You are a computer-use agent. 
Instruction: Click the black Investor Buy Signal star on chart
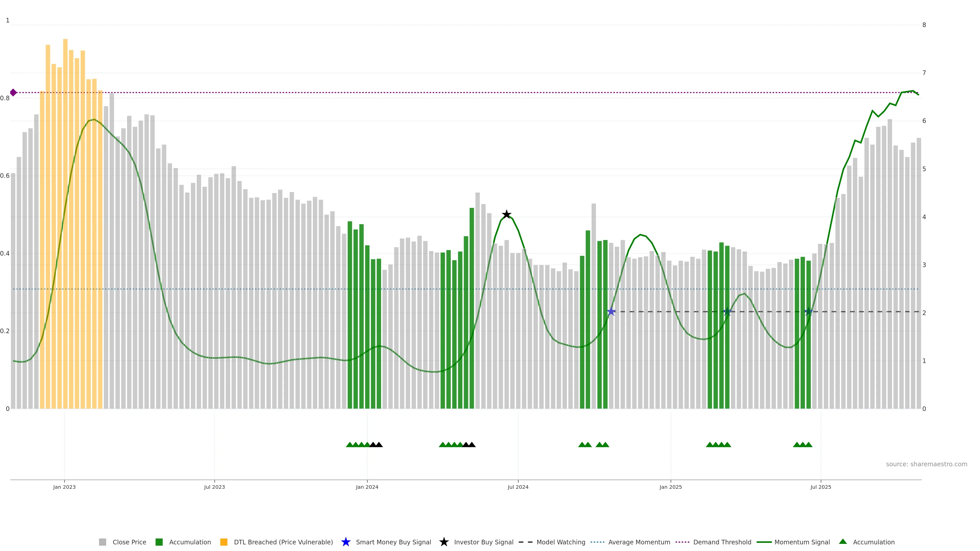tap(506, 215)
